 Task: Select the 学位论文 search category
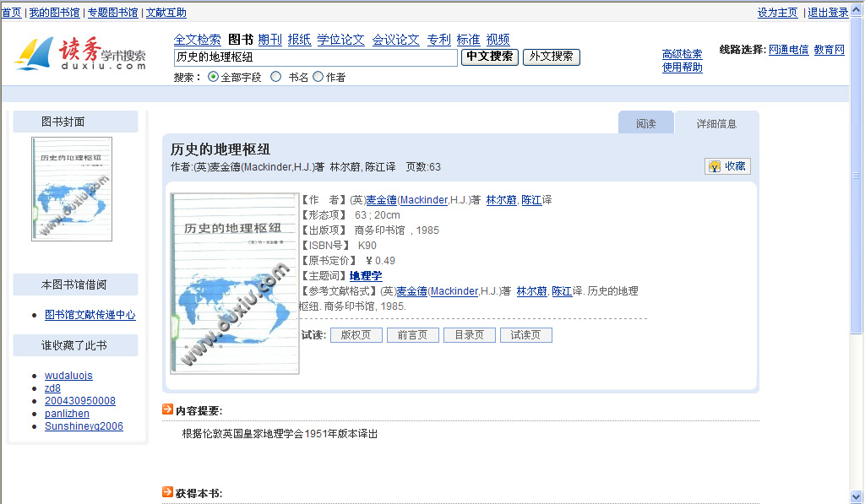click(x=341, y=40)
